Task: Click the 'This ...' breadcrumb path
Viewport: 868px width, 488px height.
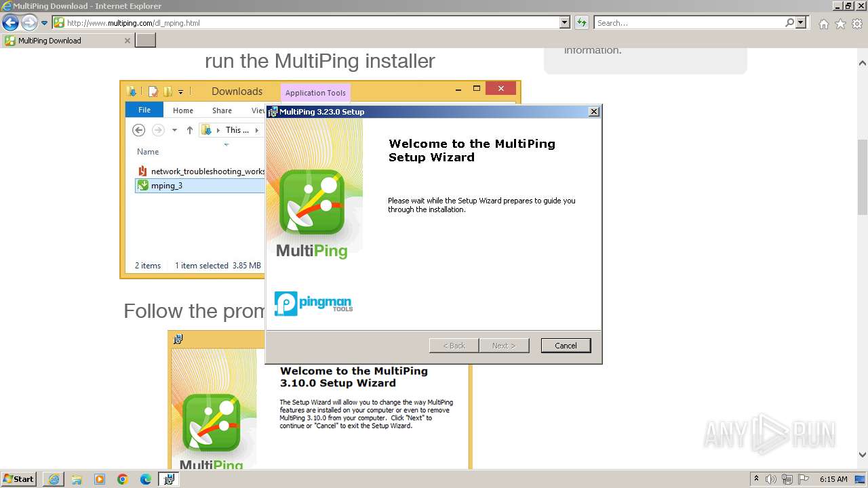Action: coord(237,130)
